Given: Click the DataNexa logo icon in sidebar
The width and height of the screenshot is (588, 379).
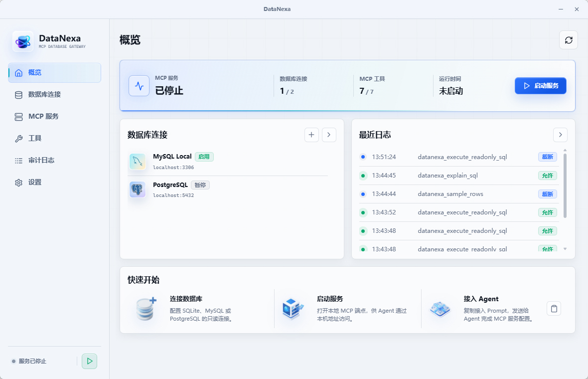Looking at the screenshot, I should 23,41.
